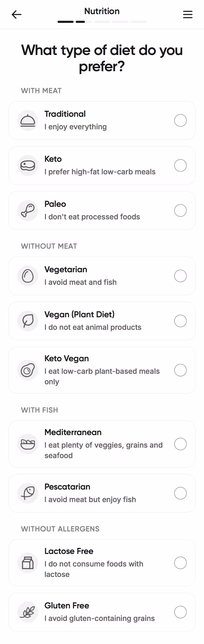
Task: Click the Traditional cloche dish icon
Action: [28, 121]
